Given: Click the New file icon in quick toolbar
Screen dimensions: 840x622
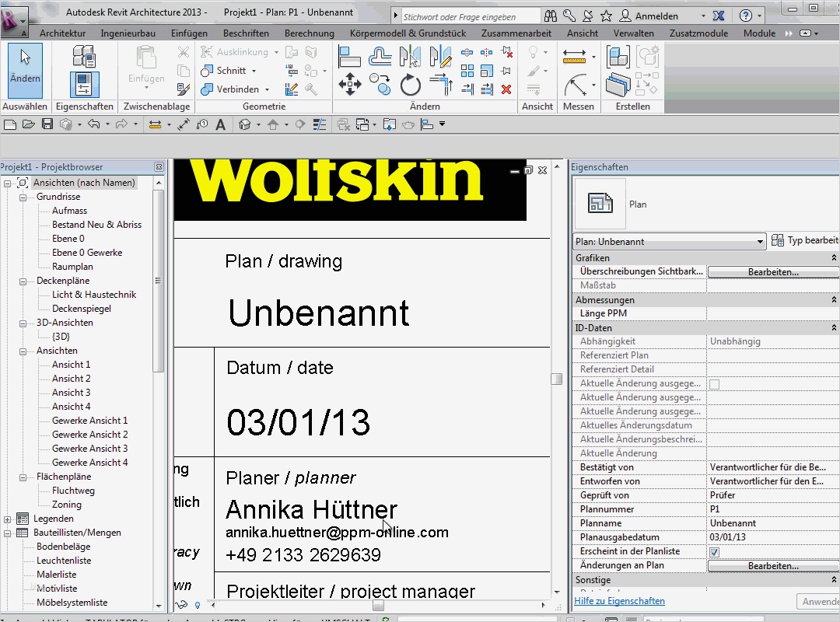Looking at the screenshot, I should [10, 124].
